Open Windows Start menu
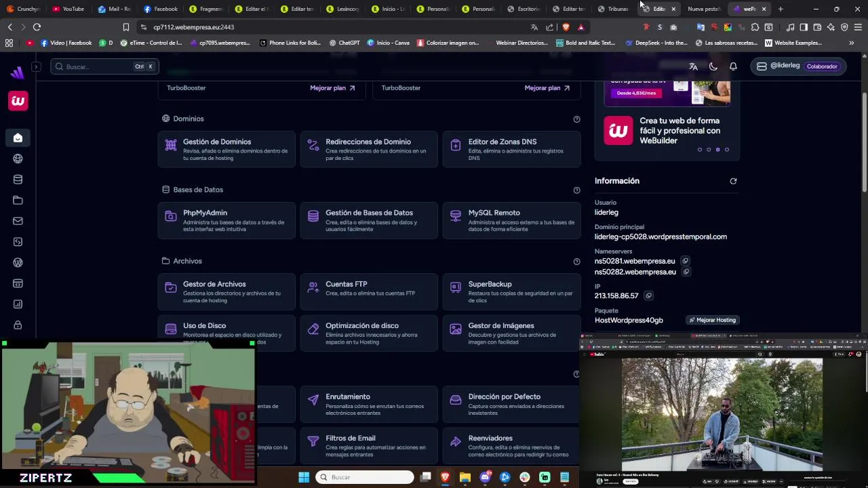 pyautogui.click(x=303, y=477)
